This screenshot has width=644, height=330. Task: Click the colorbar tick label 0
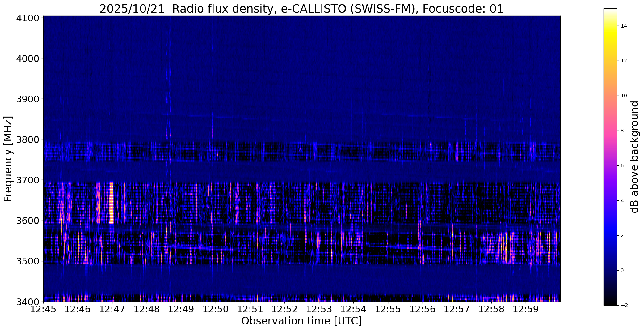[x=622, y=271]
